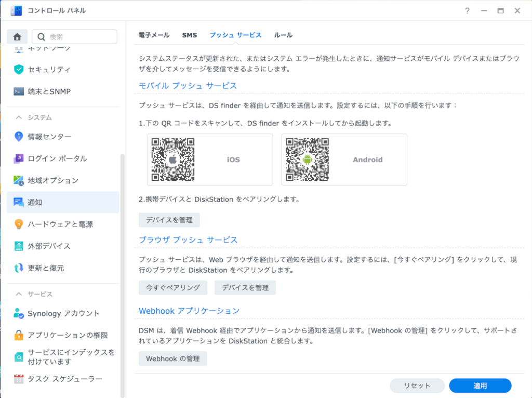Click the iOS QR code
The height and width of the screenshot is (398, 532).
point(172,160)
